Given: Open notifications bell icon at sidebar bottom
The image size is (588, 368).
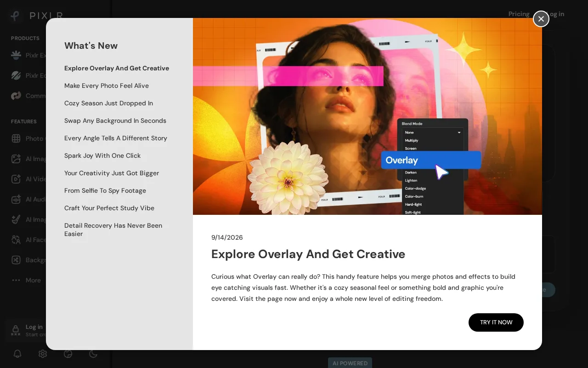Looking at the screenshot, I should click(17, 354).
